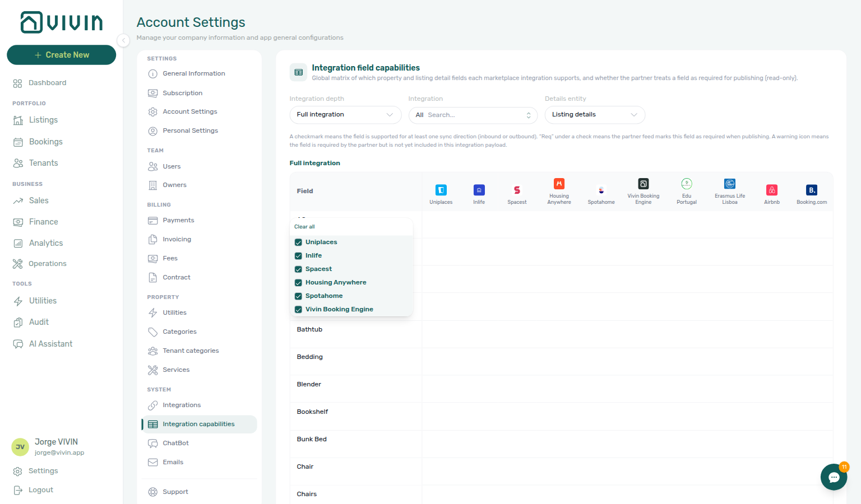Screen dimensions: 861x504
Task: Uncheck the Spotahome checkbox
Action: [298, 296]
